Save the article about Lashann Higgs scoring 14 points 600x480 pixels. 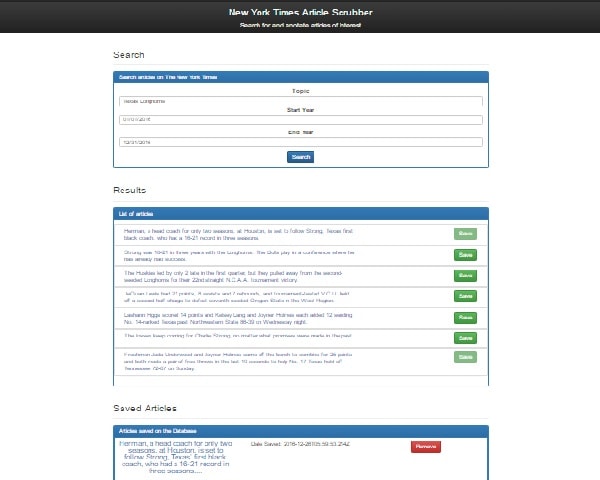pyautogui.click(x=465, y=318)
